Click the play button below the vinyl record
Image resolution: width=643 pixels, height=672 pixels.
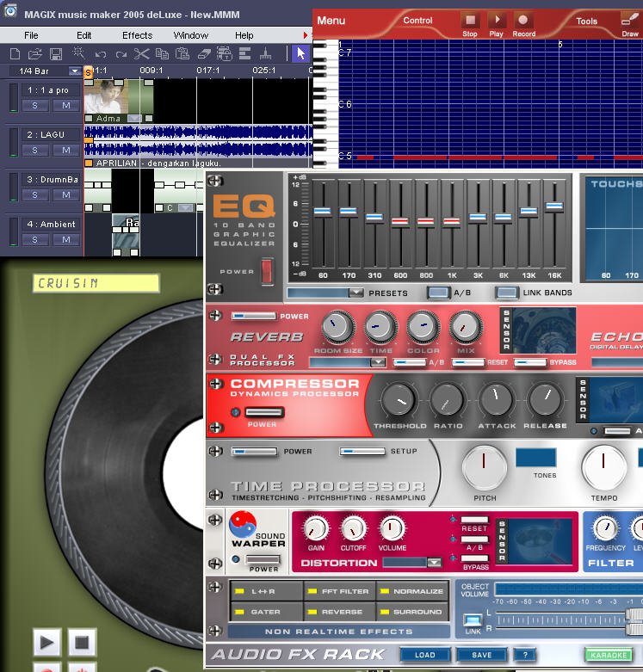click(47, 642)
